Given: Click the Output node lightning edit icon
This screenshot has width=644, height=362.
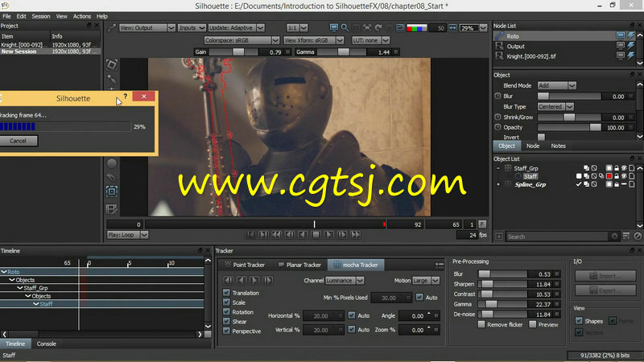Looking at the screenshot, I should click(631, 46).
